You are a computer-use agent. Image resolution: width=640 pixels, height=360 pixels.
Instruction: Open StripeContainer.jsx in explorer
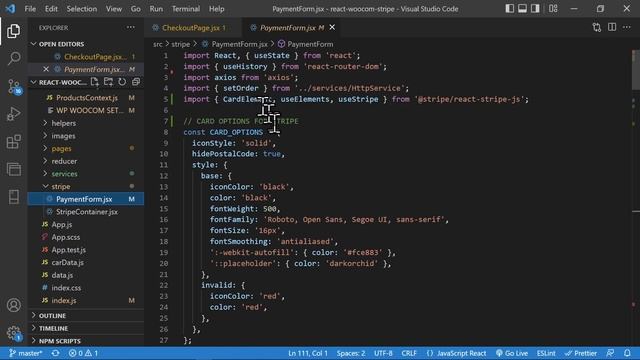pyautogui.click(x=87, y=212)
